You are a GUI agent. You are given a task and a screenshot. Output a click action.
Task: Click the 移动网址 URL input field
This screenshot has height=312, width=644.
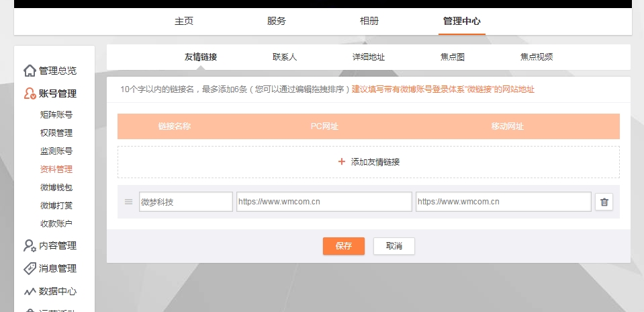(x=503, y=202)
